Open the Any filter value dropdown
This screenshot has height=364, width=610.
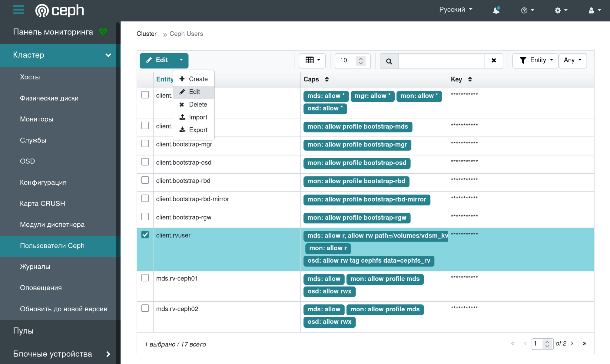coord(572,60)
